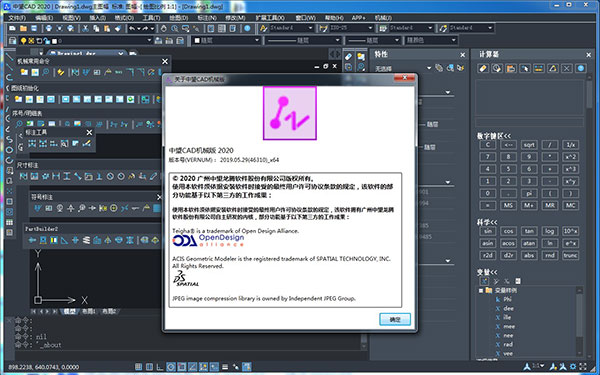Open the layer name dropdown list
600x375 pixels.
tap(102, 41)
